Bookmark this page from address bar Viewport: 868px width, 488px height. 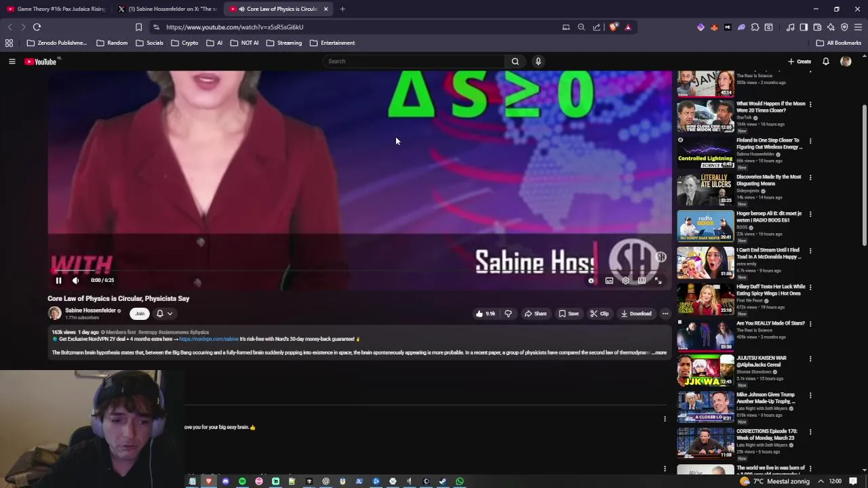point(138,27)
